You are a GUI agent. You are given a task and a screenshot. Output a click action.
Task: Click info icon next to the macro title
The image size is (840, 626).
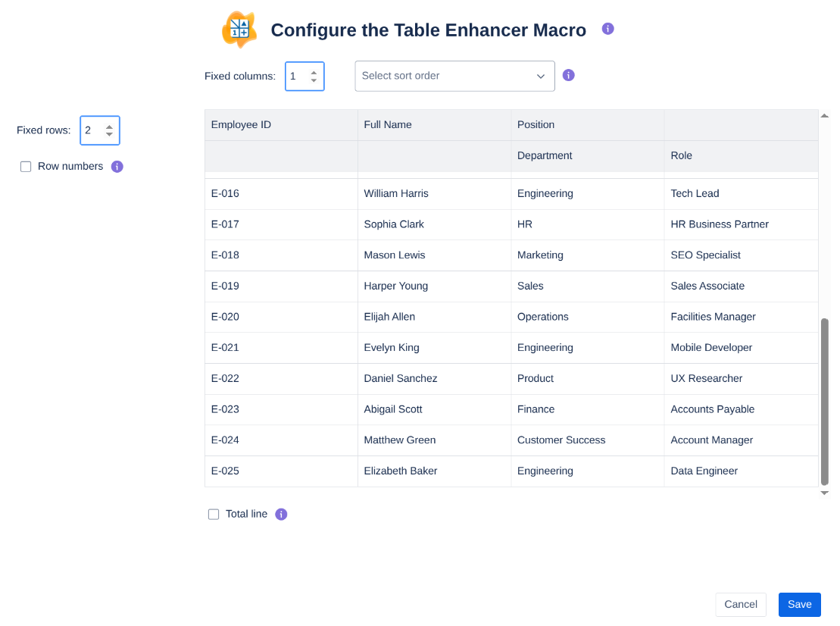(x=607, y=29)
